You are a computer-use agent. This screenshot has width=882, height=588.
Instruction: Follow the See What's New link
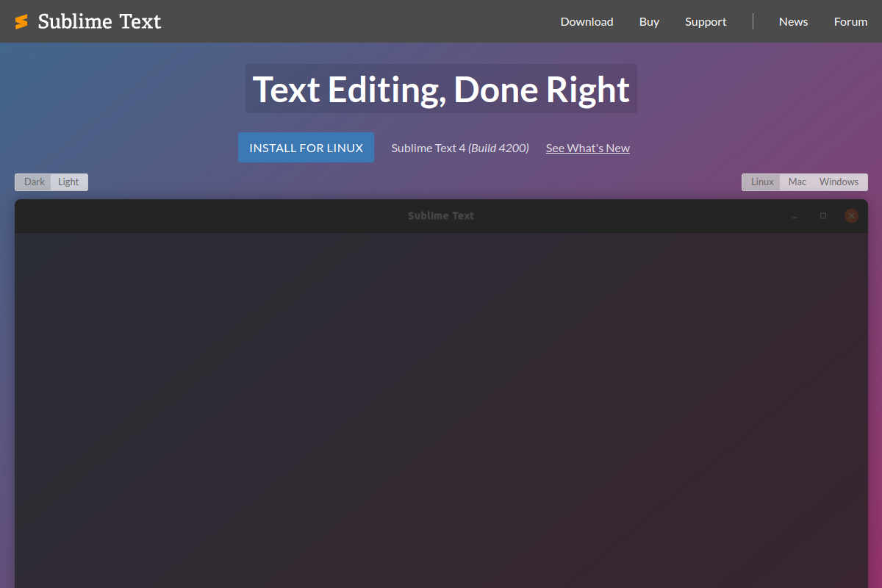click(587, 148)
